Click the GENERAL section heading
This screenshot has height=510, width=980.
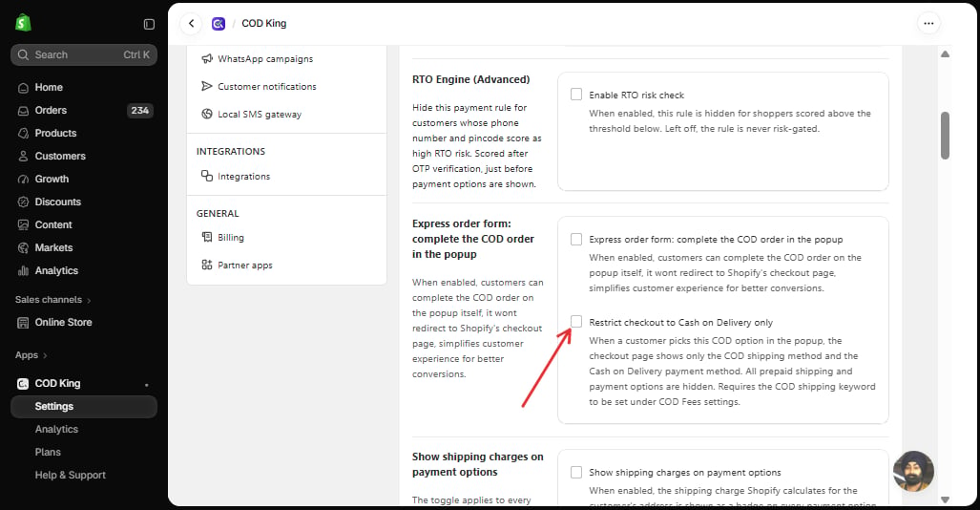[x=218, y=213]
